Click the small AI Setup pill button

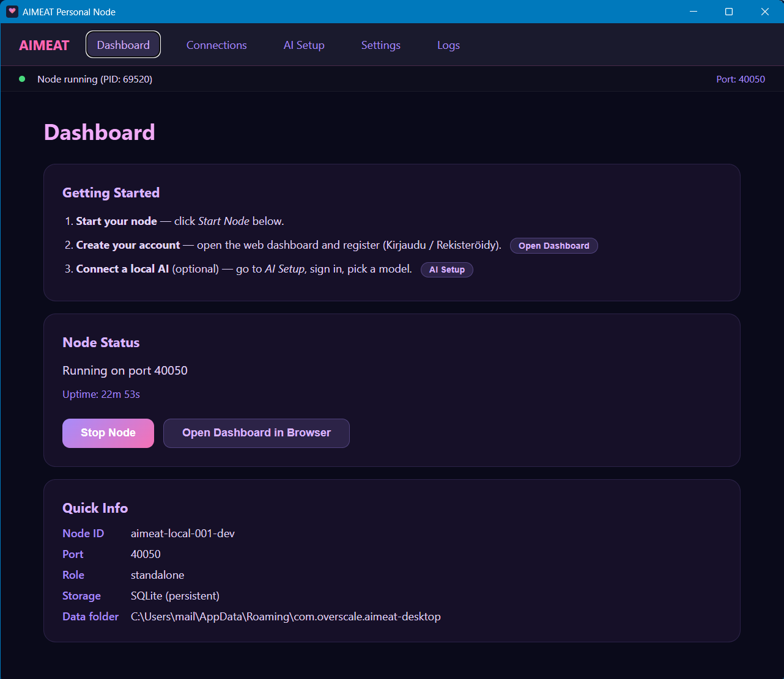pos(447,270)
